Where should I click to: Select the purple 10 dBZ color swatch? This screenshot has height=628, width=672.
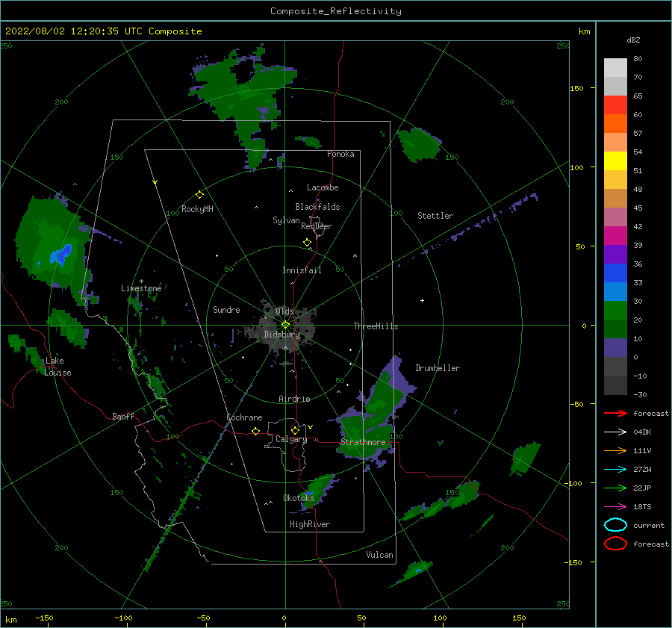point(615,347)
